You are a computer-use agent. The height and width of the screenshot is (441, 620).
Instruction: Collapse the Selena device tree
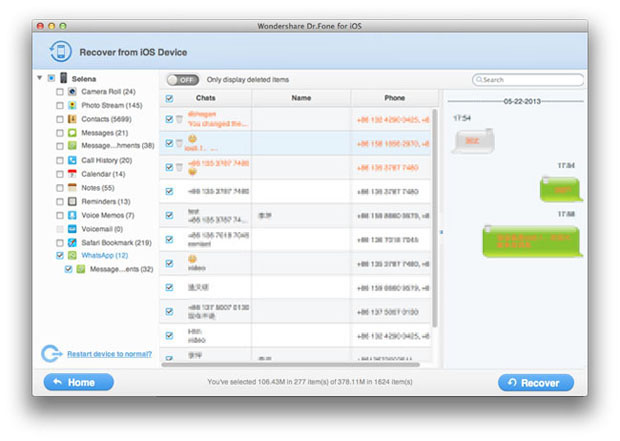coord(40,78)
